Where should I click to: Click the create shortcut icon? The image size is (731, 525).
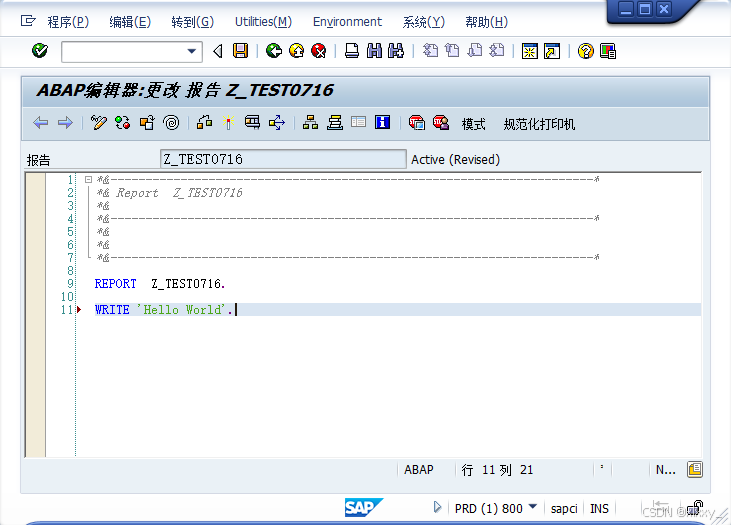point(552,51)
